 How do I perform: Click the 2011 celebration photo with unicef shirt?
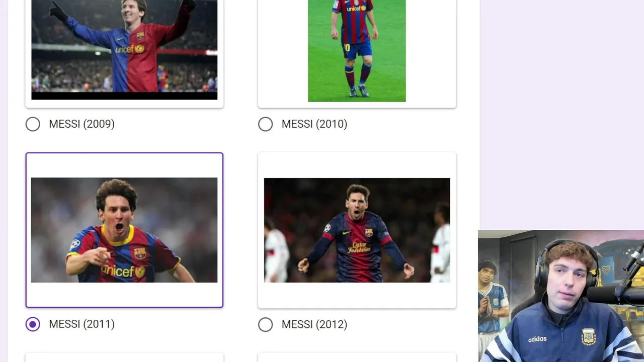(x=124, y=230)
